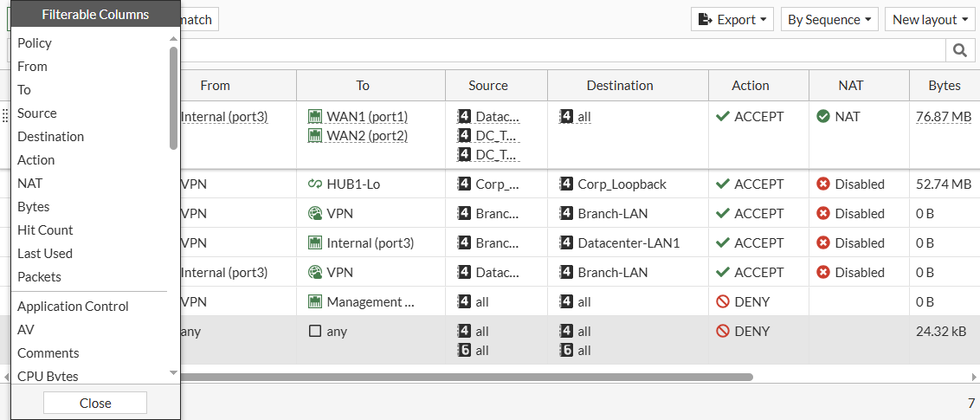Choose Application Control filter column
The width and height of the screenshot is (980, 420).
tap(73, 307)
